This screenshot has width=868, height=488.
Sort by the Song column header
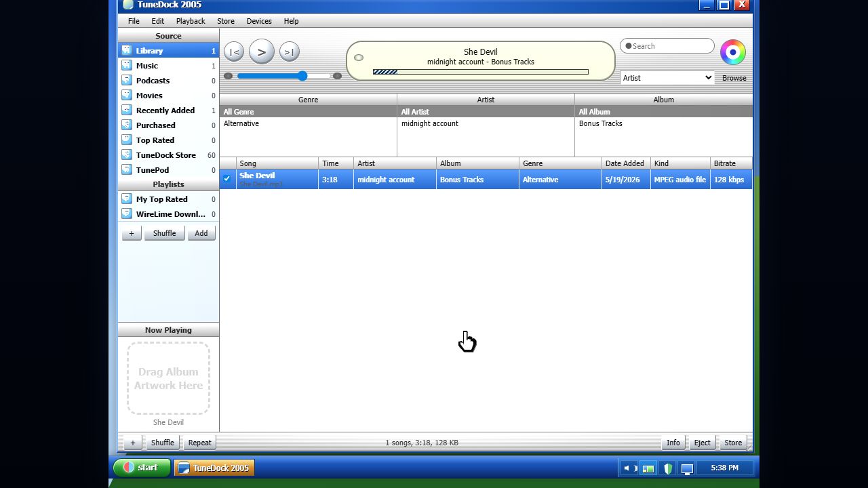277,163
